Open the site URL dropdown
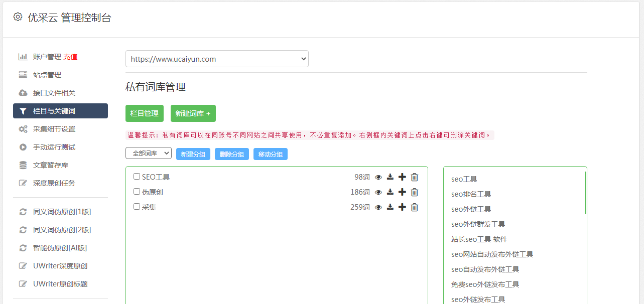 tap(217, 59)
